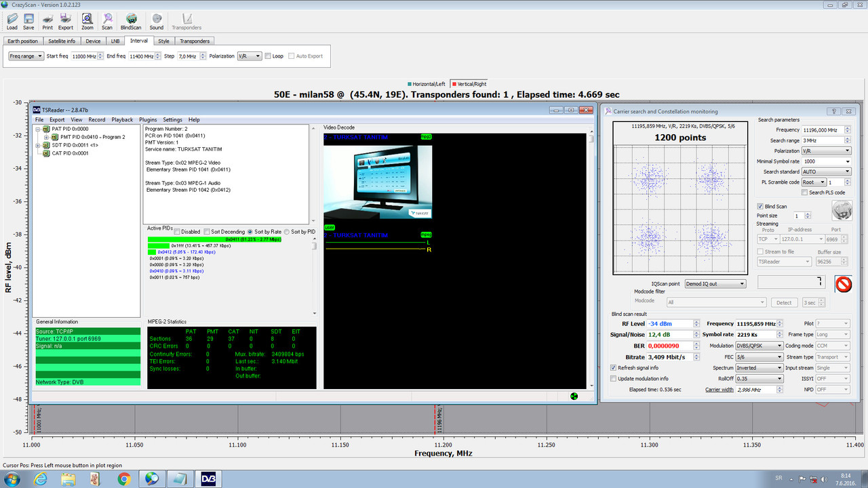Image resolution: width=868 pixels, height=488 pixels.
Task: Click the Carrier width link
Action: pos(719,390)
